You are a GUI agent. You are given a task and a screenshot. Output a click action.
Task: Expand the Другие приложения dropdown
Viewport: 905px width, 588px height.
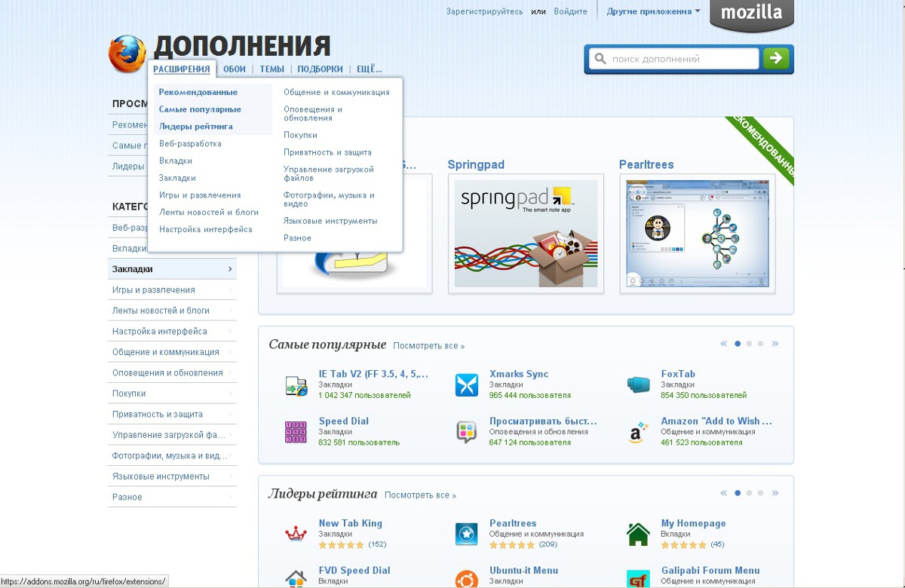pyautogui.click(x=653, y=11)
